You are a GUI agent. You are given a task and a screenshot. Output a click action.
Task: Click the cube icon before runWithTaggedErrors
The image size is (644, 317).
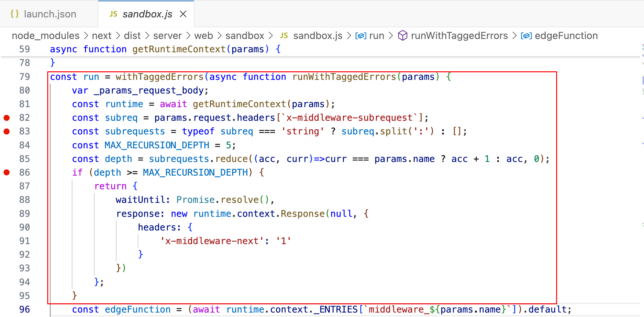click(403, 36)
